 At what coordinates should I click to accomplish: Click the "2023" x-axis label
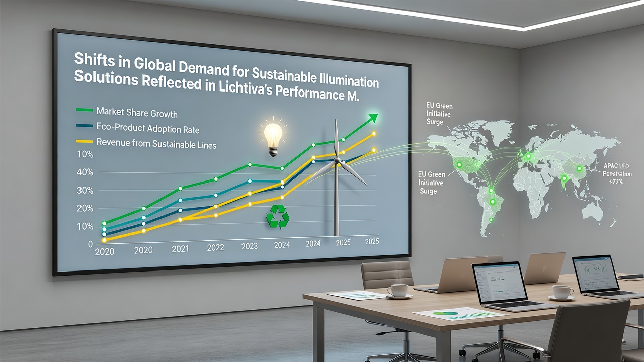click(249, 246)
